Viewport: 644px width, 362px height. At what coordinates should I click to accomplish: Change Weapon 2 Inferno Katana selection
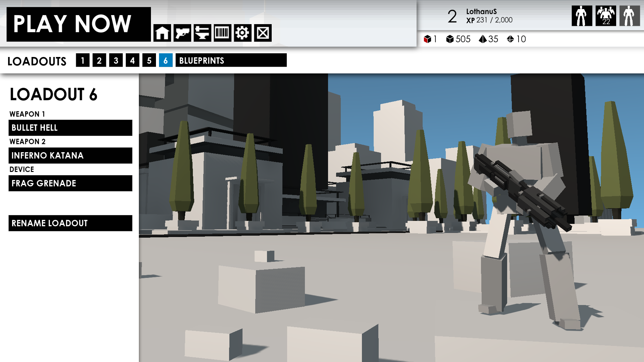70,156
